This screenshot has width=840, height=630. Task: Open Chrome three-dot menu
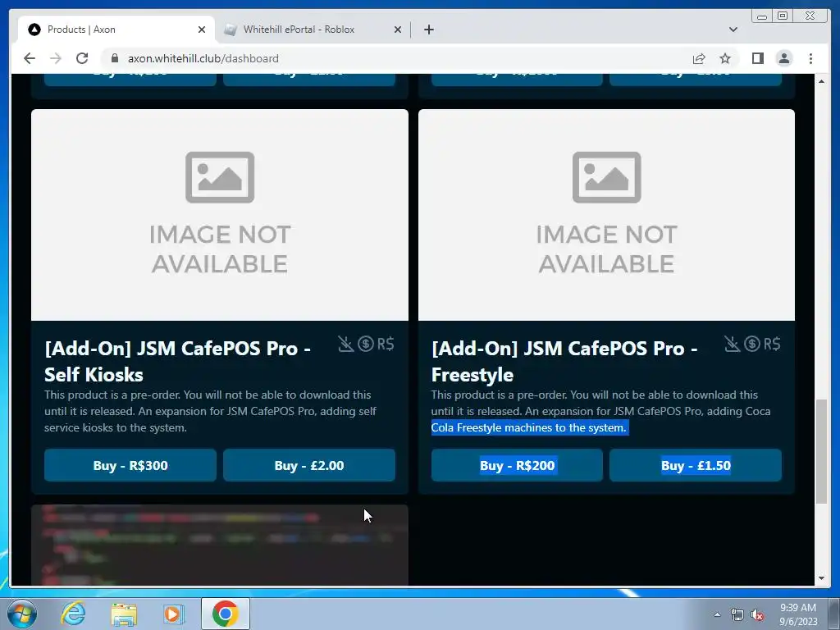click(810, 58)
